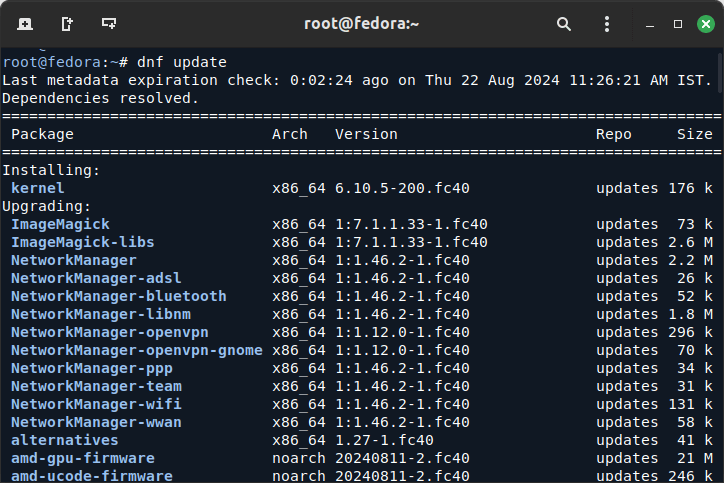
Task: Click the kernel size 176 k
Action: pyautogui.click(x=690, y=188)
